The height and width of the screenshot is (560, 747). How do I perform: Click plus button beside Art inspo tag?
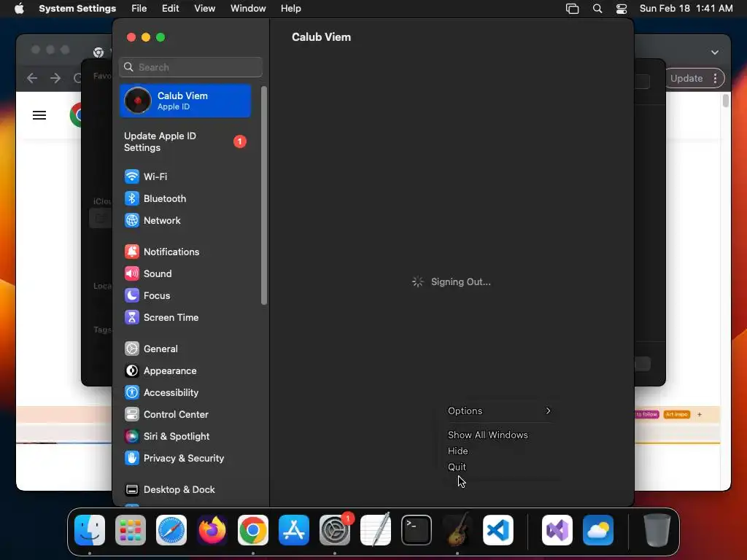pos(700,414)
